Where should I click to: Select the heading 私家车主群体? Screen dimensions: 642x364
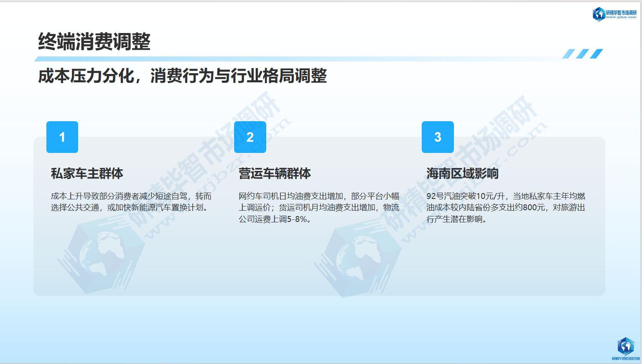pyautogui.click(x=87, y=173)
